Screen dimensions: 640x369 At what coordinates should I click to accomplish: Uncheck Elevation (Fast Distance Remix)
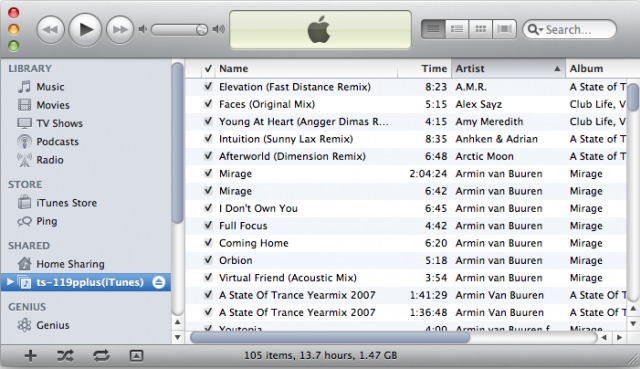(208, 86)
